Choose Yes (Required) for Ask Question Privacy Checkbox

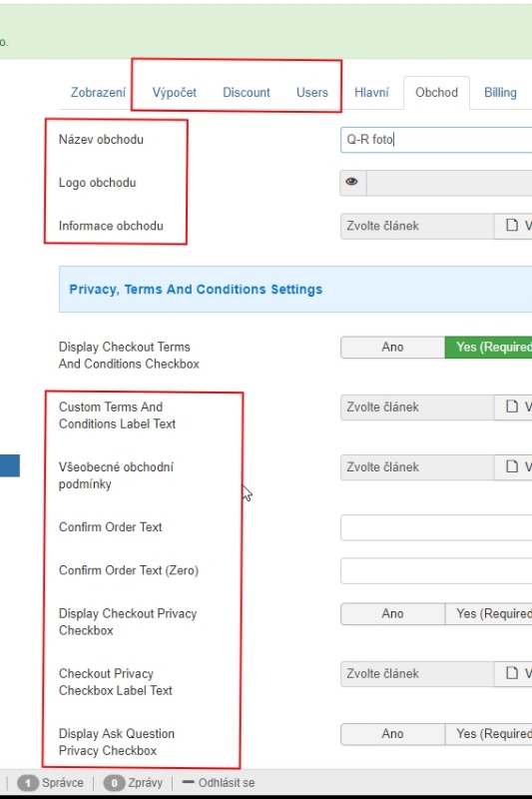pos(489,734)
